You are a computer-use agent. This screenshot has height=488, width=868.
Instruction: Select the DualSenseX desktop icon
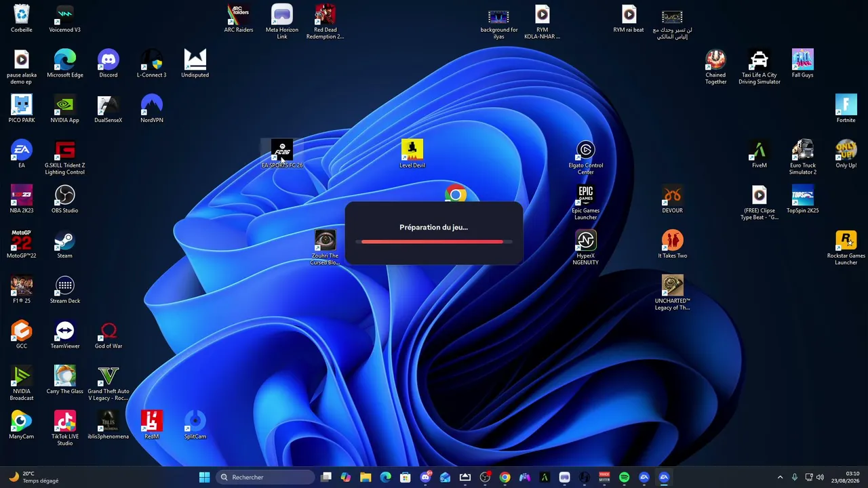coord(108,109)
